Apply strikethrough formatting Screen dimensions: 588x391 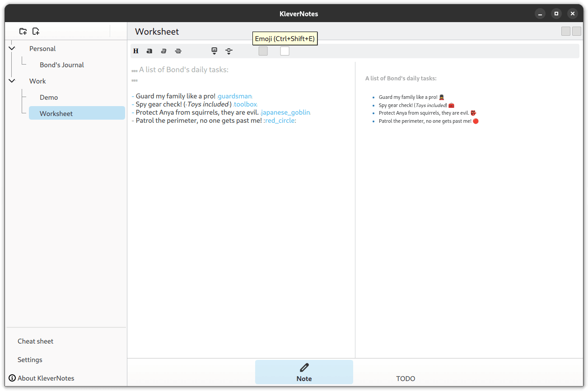click(x=178, y=51)
